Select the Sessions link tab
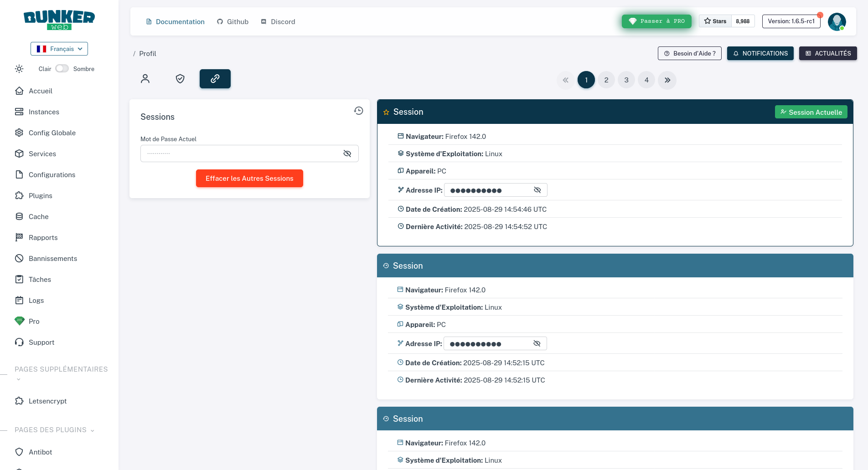 pos(215,79)
